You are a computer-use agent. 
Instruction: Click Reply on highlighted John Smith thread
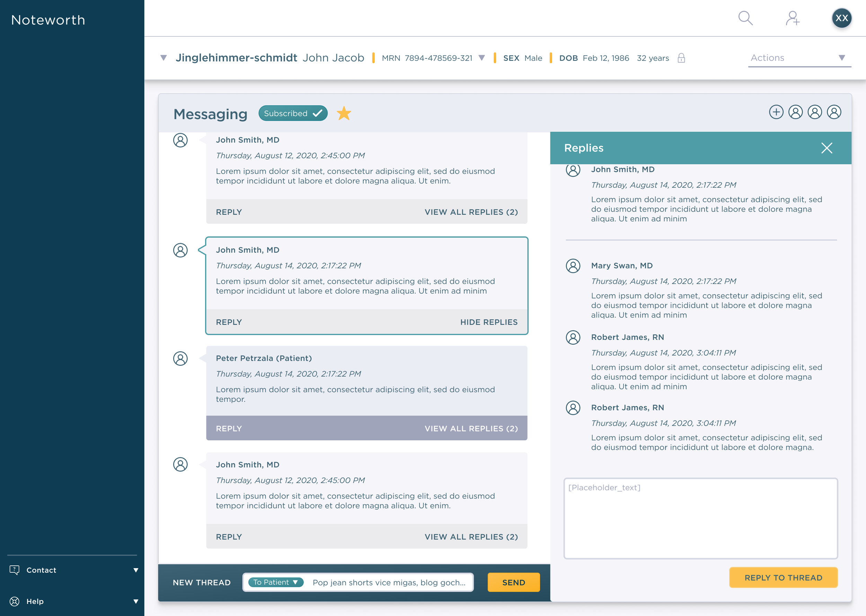(229, 322)
